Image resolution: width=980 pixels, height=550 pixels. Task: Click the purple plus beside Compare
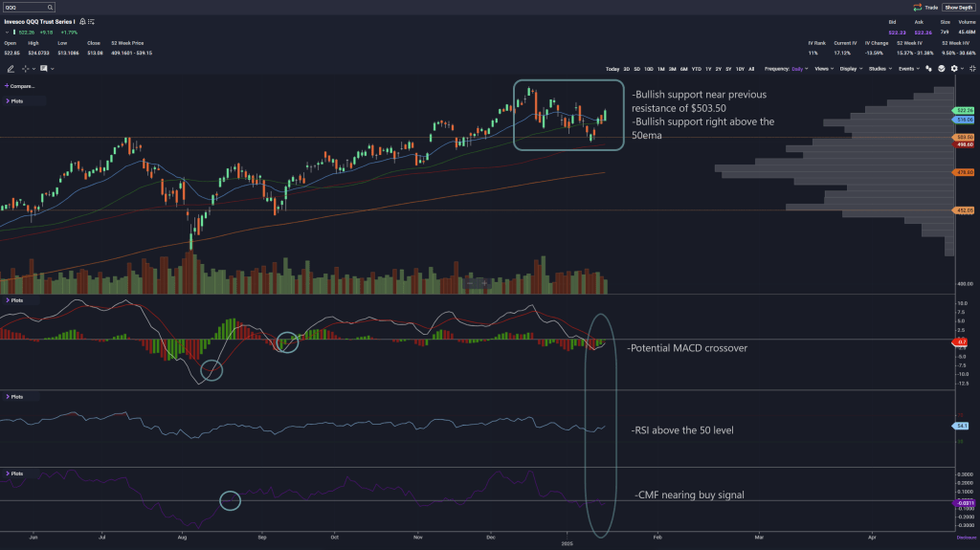click(7, 86)
